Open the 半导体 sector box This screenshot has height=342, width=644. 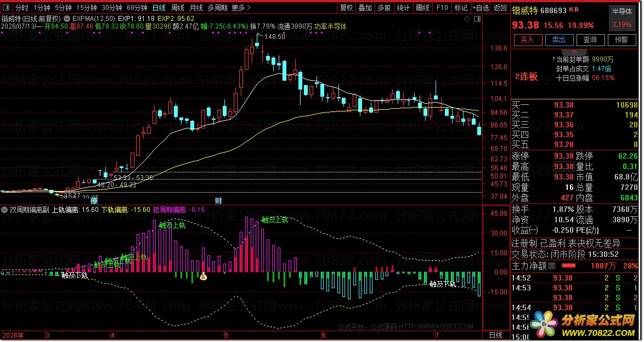(622, 18)
